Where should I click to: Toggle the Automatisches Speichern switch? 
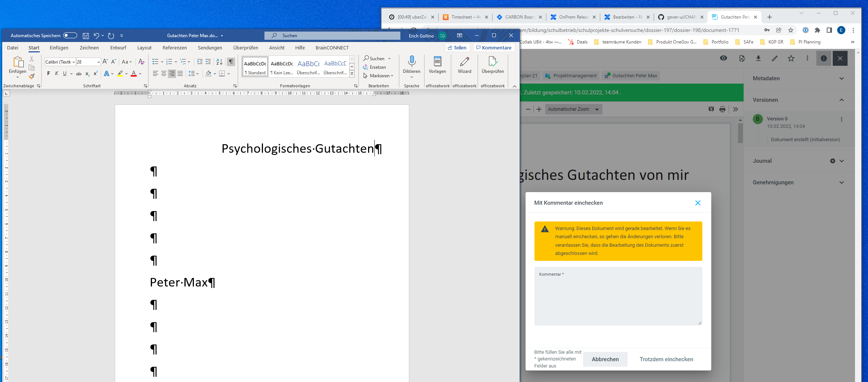click(70, 36)
